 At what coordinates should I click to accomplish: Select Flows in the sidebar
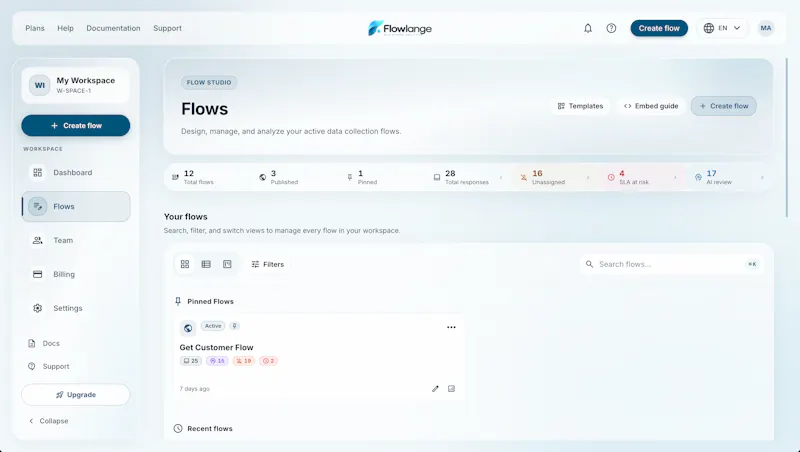(x=76, y=206)
